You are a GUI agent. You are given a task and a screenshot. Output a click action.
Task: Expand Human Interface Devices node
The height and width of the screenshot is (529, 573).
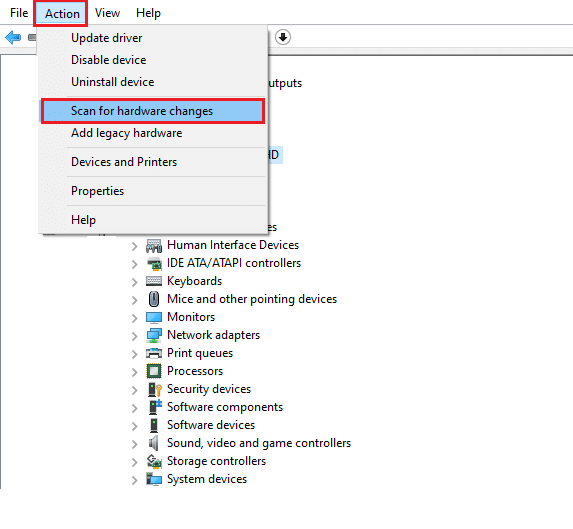tap(134, 246)
